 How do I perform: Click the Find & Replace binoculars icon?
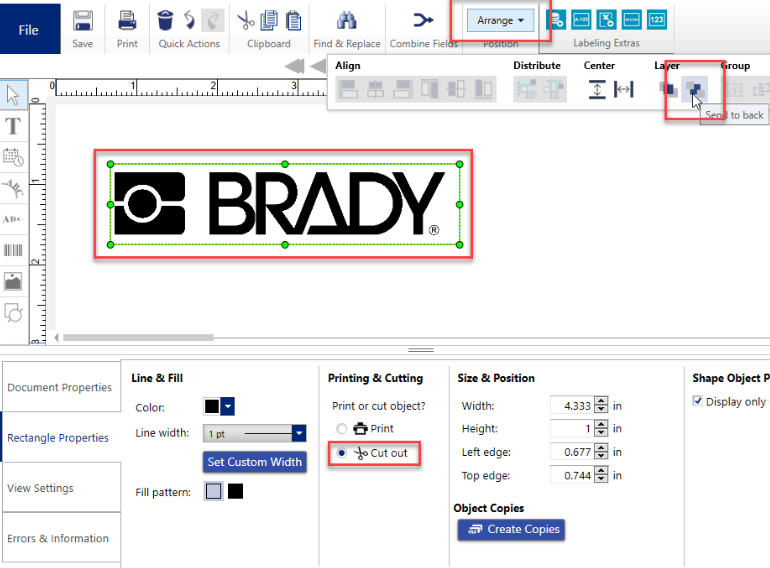coord(347,20)
